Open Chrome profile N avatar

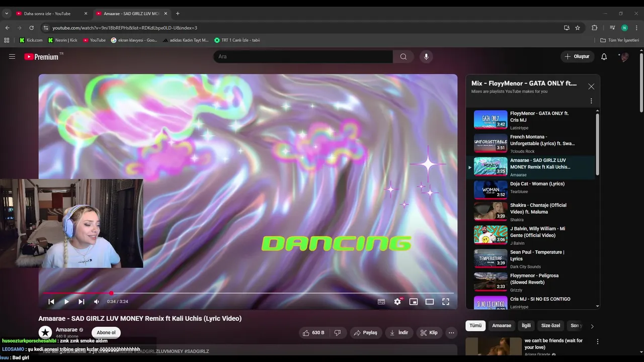pos(624,28)
